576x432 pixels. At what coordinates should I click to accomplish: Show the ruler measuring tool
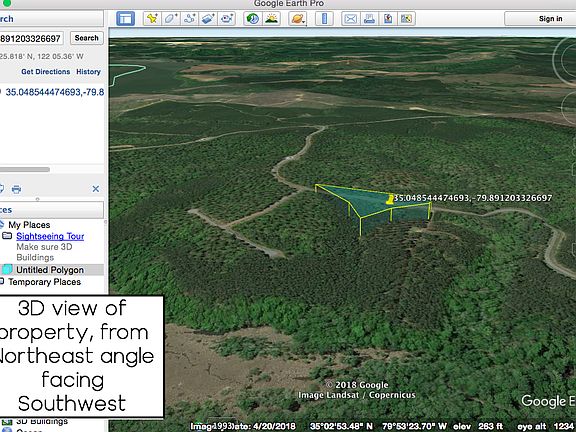click(x=324, y=18)
